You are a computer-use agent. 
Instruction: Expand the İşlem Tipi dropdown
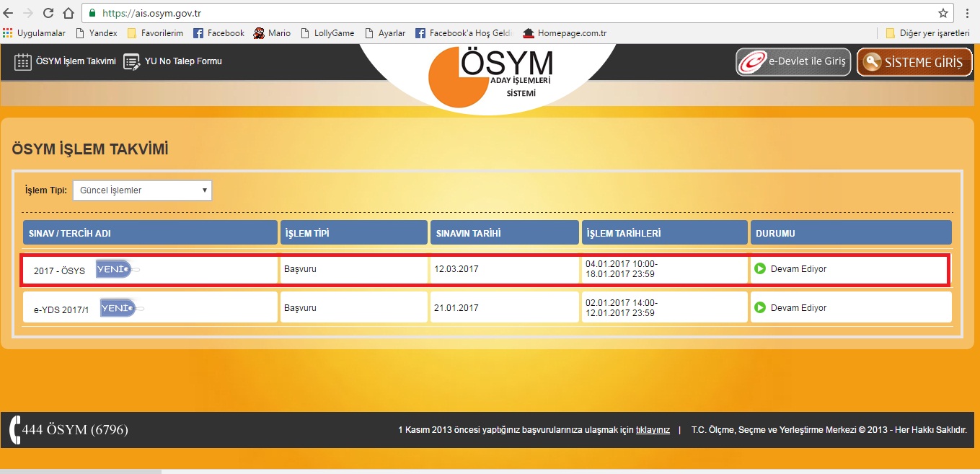coord(142,190)
